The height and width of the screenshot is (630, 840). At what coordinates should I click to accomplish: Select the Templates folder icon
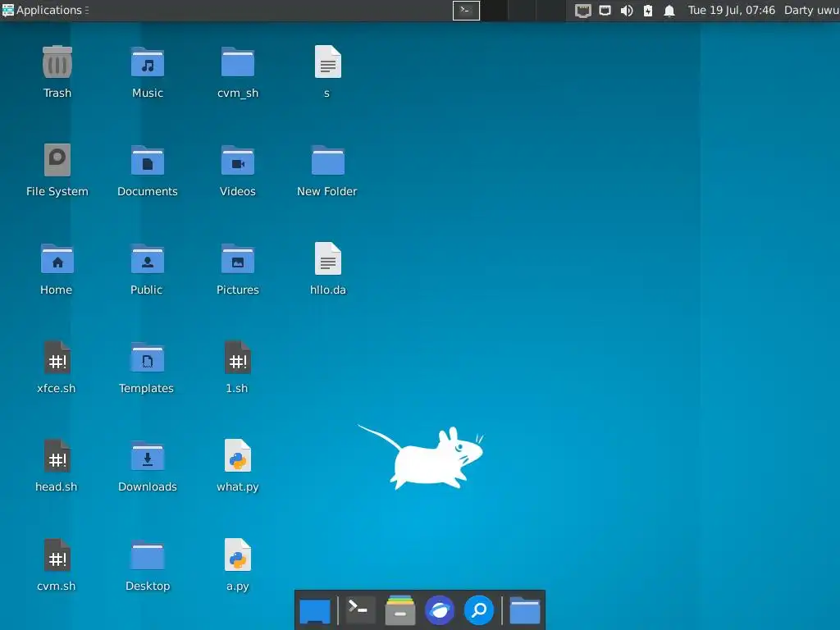pos(148,358)
